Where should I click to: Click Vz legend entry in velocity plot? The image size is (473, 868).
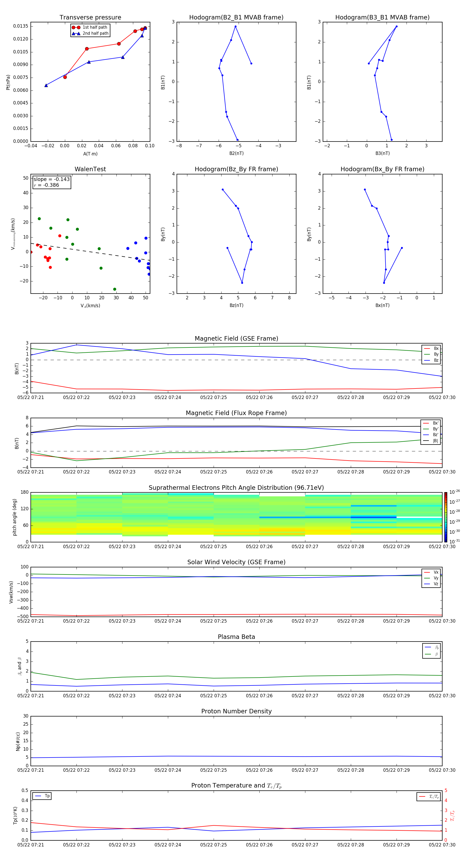431,584
